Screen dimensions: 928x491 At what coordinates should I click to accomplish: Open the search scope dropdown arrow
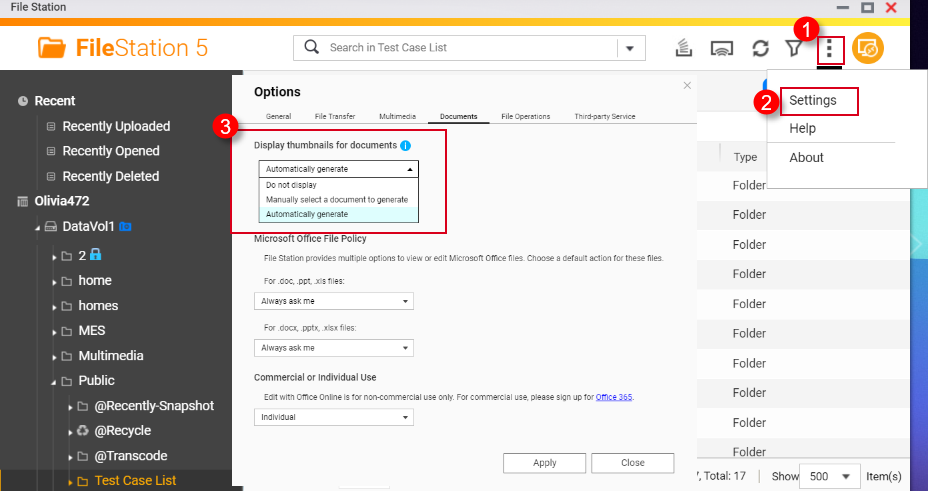(630, 48)
